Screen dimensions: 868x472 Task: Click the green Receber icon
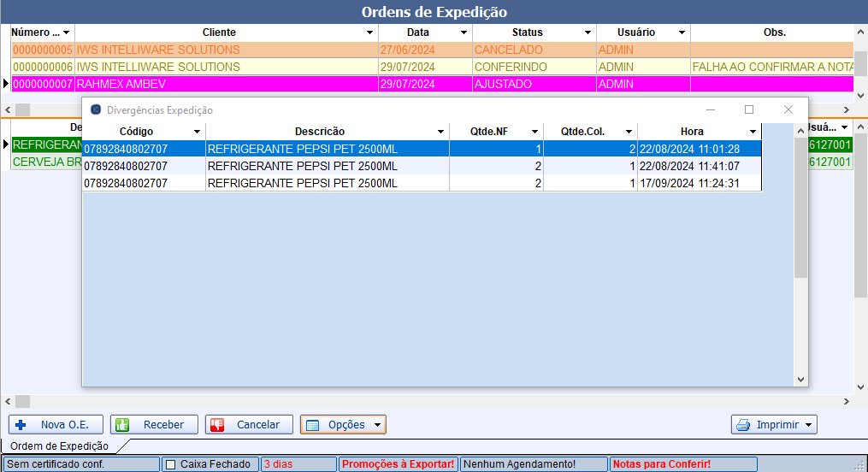pos(121,425)
